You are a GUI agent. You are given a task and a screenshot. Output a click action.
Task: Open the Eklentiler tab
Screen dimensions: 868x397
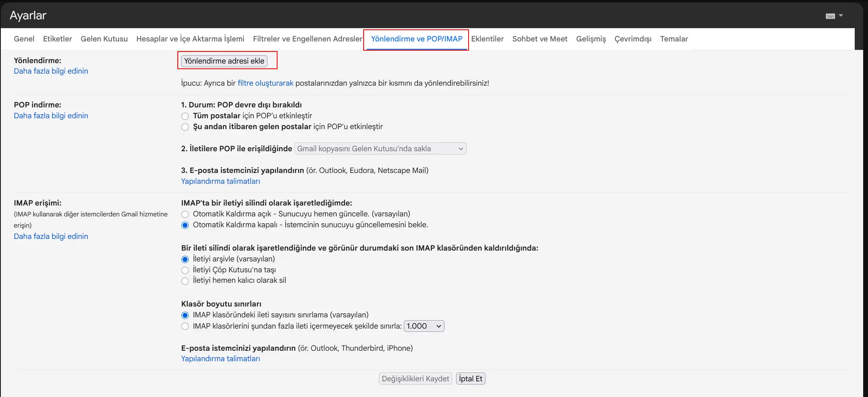coord(487,39)
